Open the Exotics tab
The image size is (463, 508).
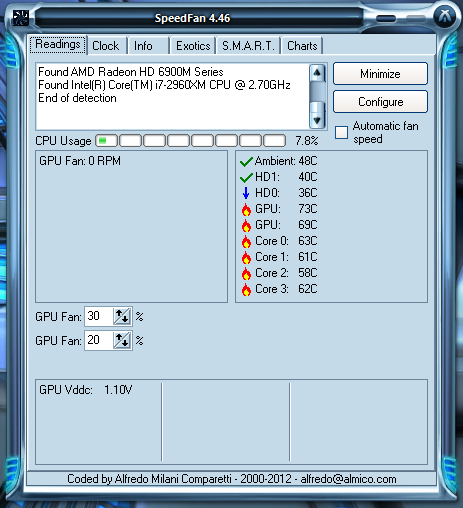[193, 46]
